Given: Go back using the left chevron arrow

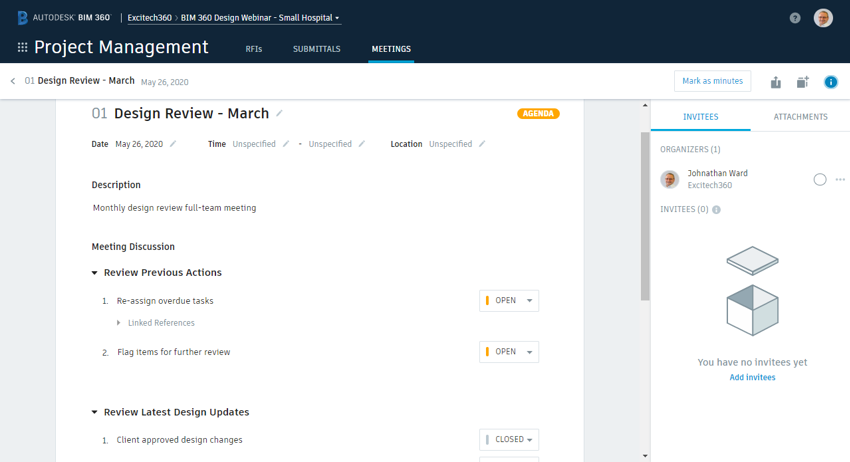Looking at the screenshot, I should pos(13,81).
